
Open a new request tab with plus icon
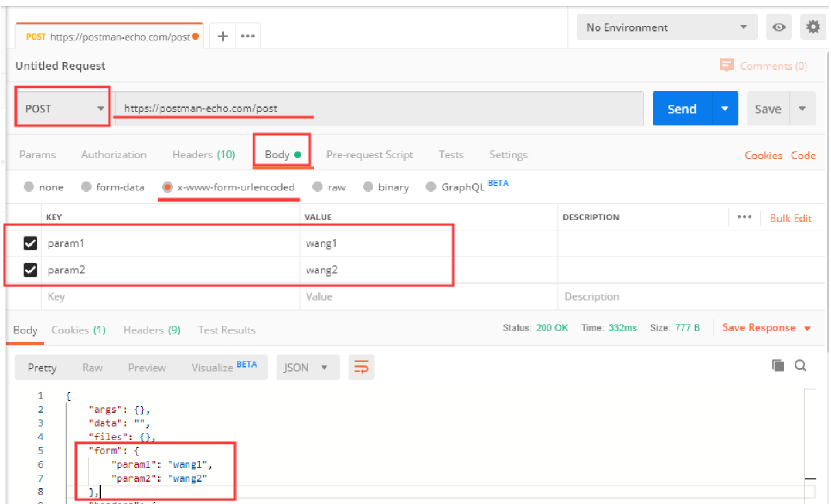[x=223, y=36]
